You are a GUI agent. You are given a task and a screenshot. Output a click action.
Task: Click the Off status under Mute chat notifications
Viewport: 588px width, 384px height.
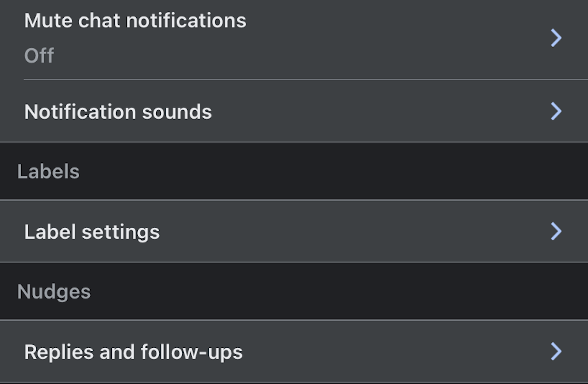[39, 56]
